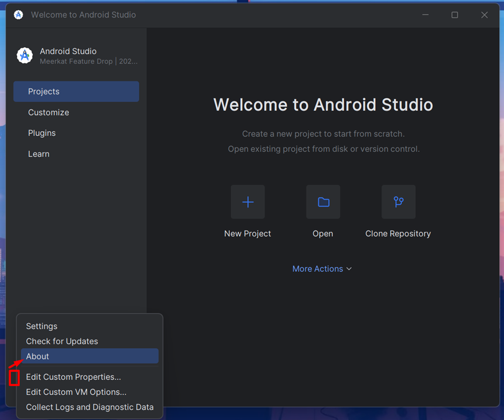The image size is (504, 420).
Task: Select Edit Custom VM Options...
Action: tap(90, 392)
